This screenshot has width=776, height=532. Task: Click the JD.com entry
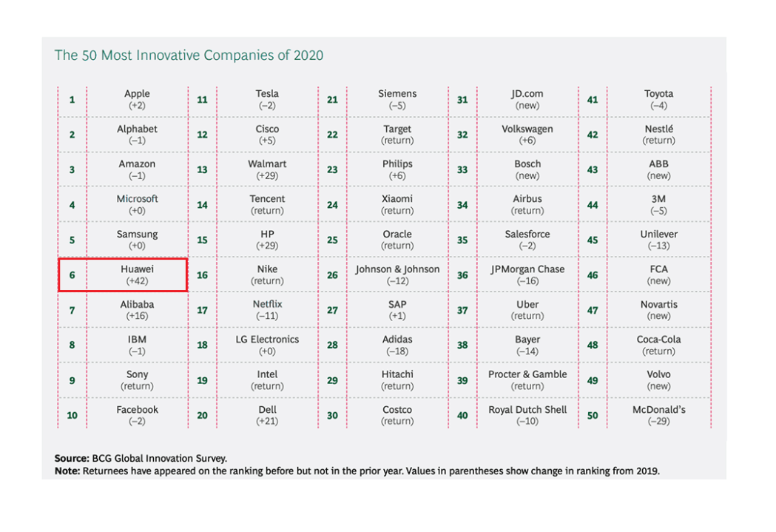click(527, 99)
